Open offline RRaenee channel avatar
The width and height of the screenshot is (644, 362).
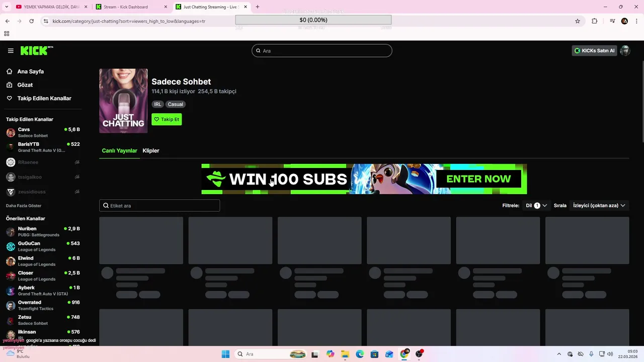(x=11, y=162)
